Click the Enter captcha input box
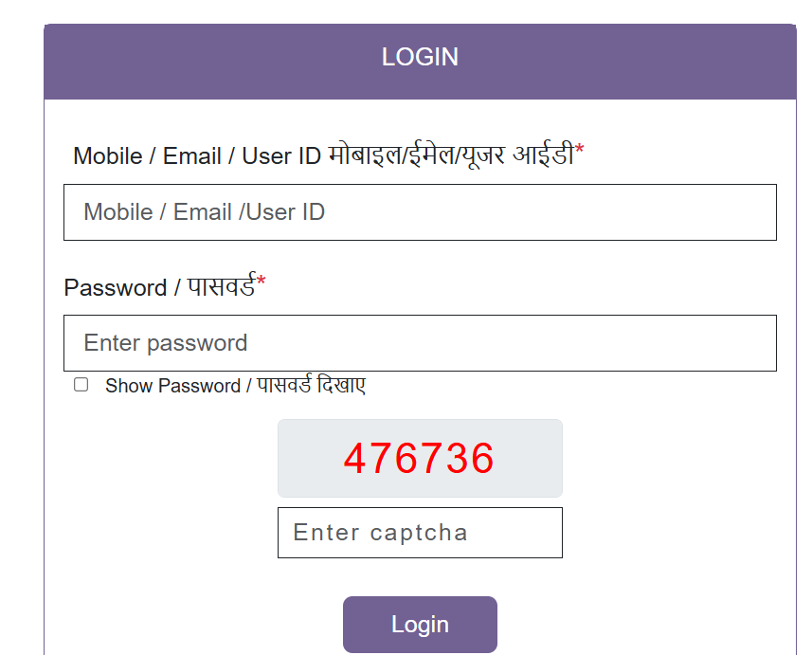812x655 pixels. pyautogui.click(x=420, y=532)
